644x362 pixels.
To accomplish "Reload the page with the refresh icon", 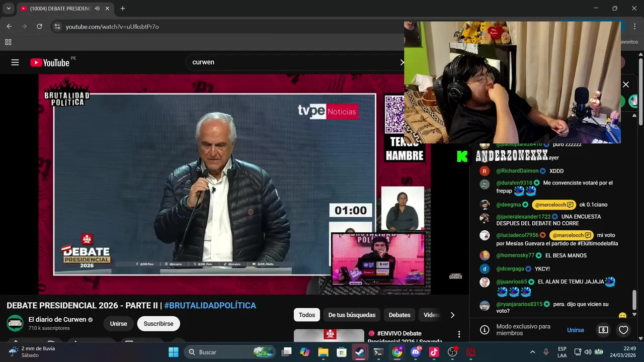I will tap(39, 26).
